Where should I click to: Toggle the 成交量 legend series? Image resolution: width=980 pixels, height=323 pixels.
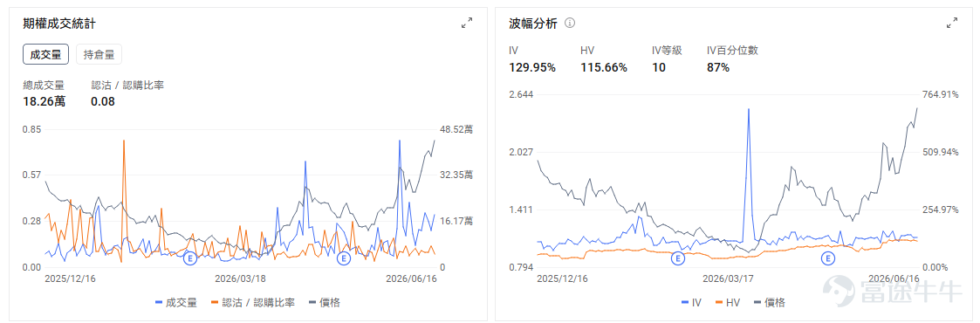click(175, 303)
